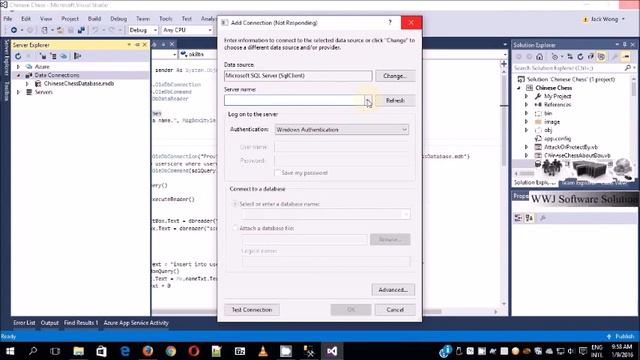
Task: Select the 'Select or enter a database name' option
Action: pyautogui.click(x=235, y=204)
